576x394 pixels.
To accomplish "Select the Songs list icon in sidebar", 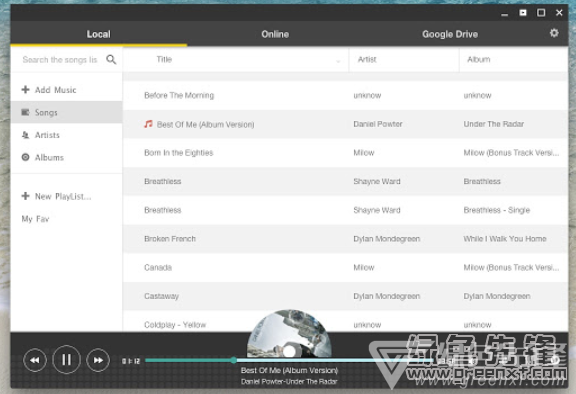I will (25, 112).
